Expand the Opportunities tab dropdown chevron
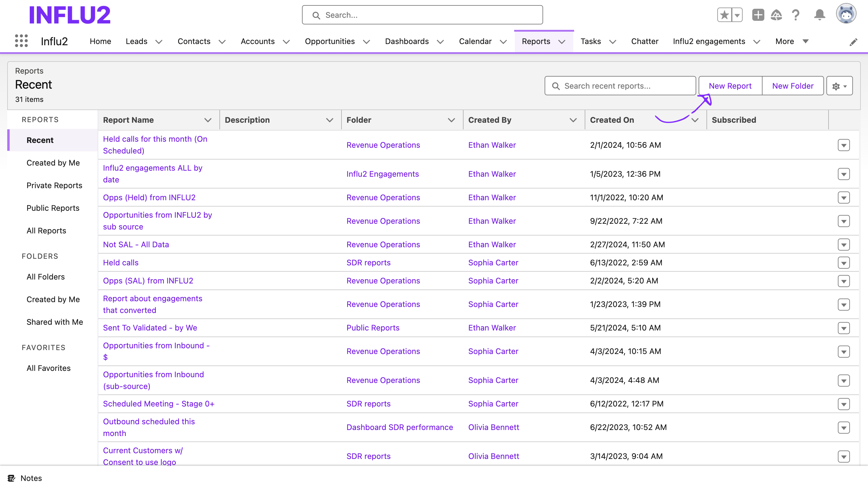 click(366, 42)
